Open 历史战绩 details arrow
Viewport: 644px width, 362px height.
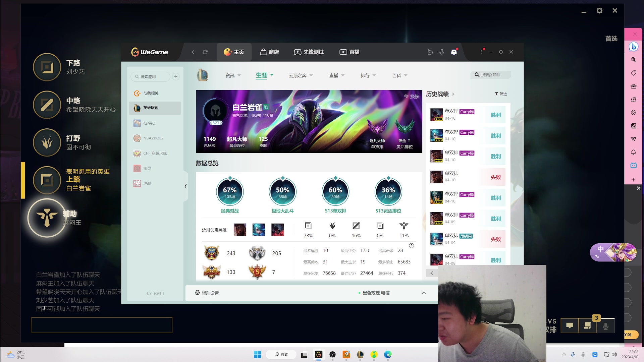[453, 94]
